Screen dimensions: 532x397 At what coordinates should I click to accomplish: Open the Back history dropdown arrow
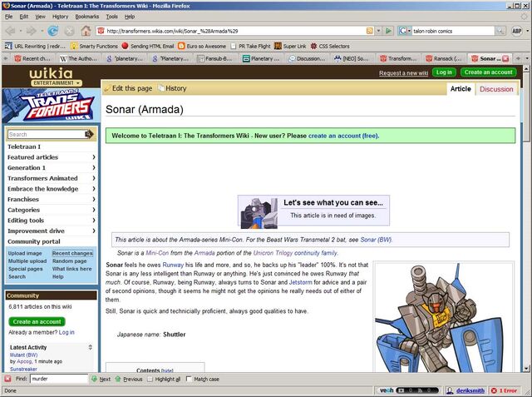coord(21,31)
